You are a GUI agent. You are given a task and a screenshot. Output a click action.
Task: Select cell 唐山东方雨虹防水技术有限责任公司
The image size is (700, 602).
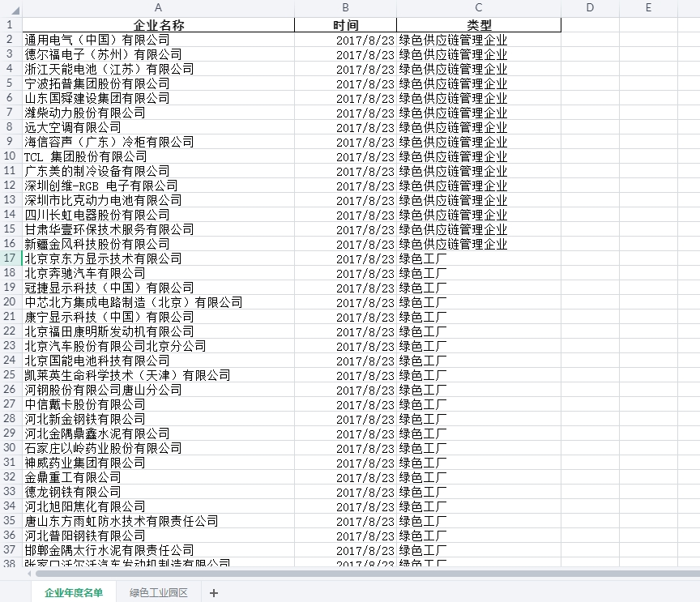pos(159,521)
